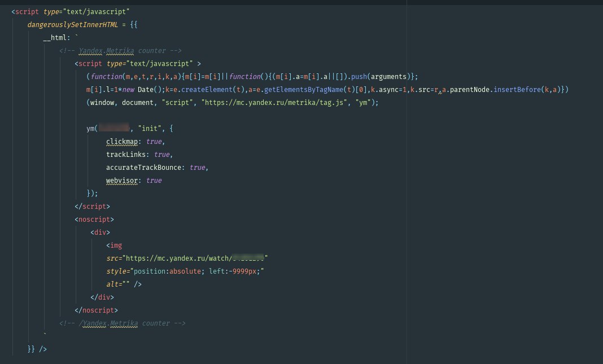Click the final }} /> closing line
Image resolution: width=603 pixels, height=364 pixels.
click(37, 349)
